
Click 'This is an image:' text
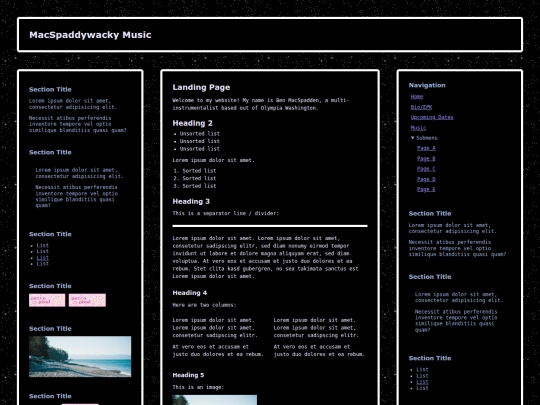coord(198,387)
